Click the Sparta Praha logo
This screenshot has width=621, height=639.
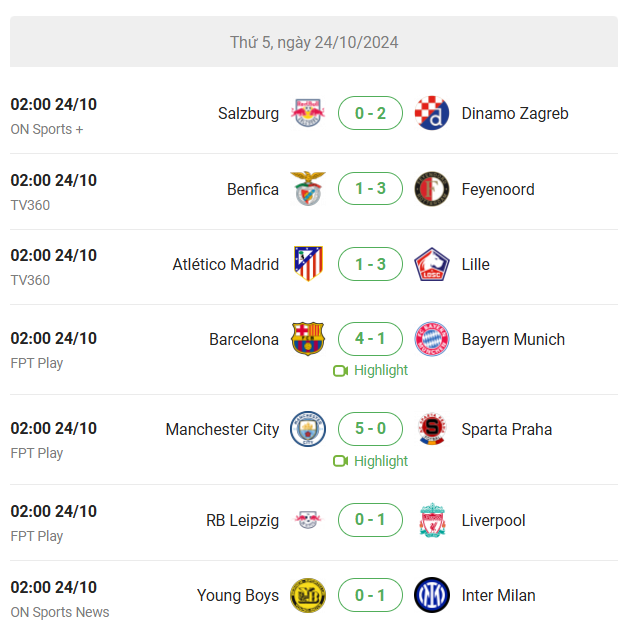click(432, 429)
